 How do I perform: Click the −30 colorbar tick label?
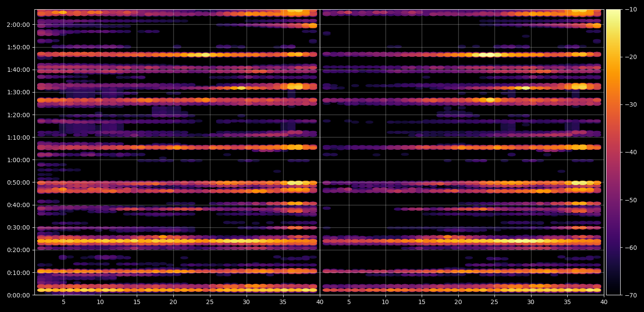631,104
